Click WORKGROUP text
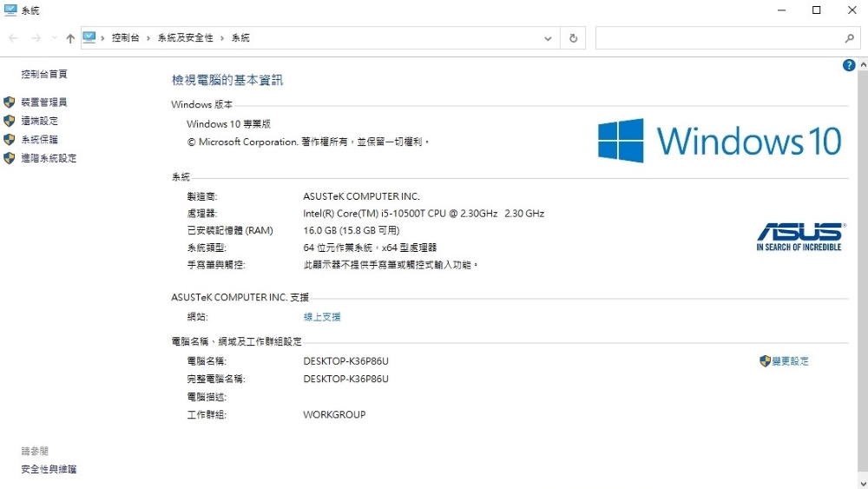Image resolution: width=868 pixels, height=489 pixels. coord(334,414)
